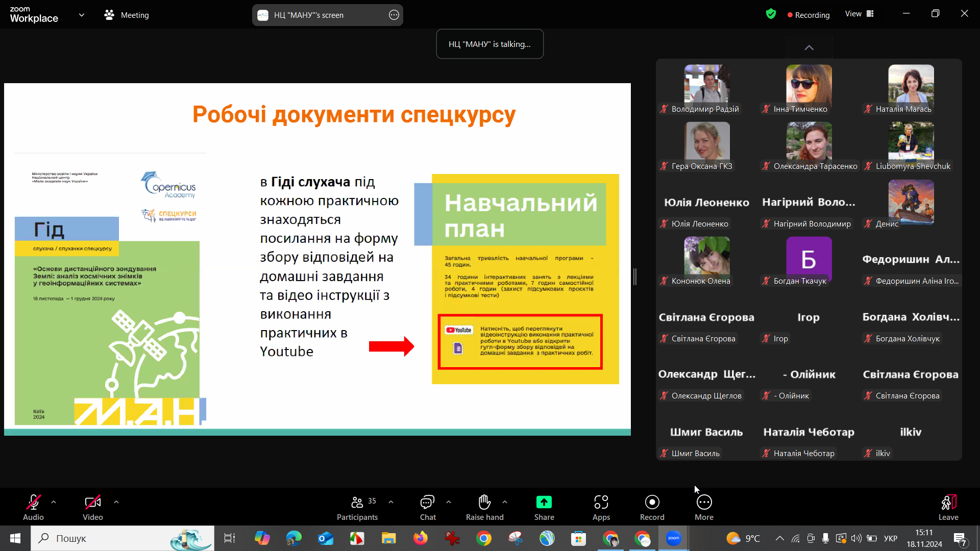The image size is (980, 551).
Task: Open shared screen options ellipsis
Action: pyautogui.click(x=394, y=15)
